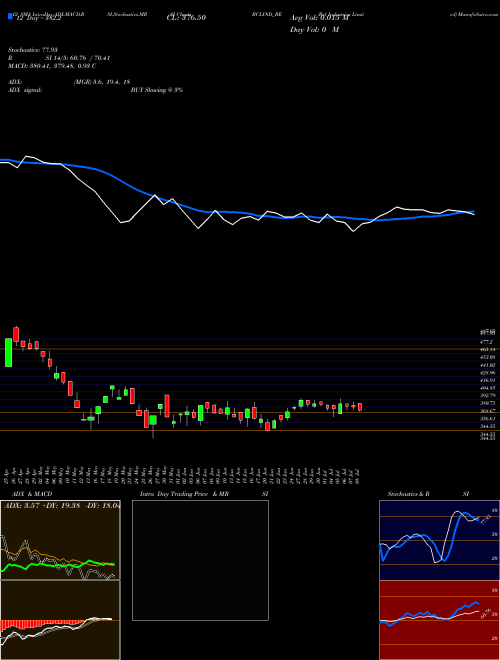Click the 'Avg Vol: 0.015 M' label
500x660 pixels.
click(x=319, y=18)
